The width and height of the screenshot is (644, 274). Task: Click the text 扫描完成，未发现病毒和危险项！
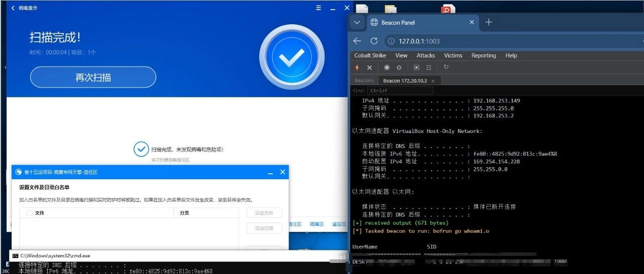pos(188,150)
